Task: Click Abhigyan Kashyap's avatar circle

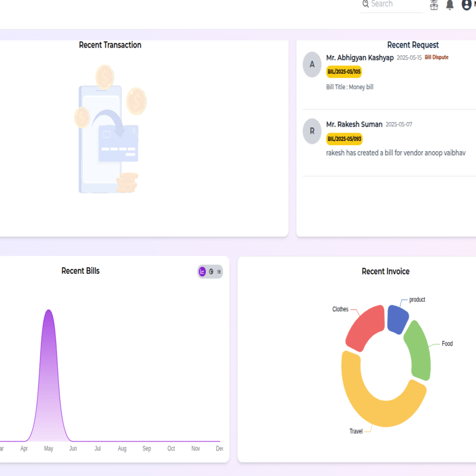Action: point(312,64)
